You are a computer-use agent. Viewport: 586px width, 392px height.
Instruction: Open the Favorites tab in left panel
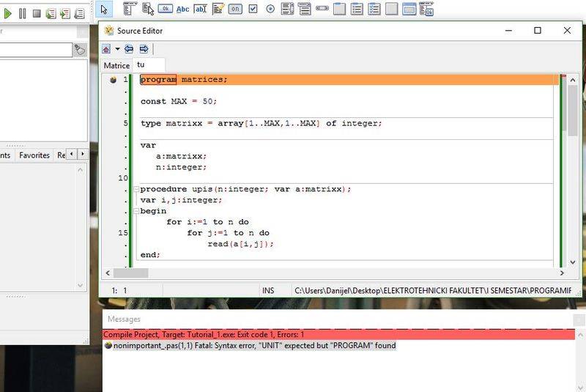pyautogui.click(x=34, y=155)
